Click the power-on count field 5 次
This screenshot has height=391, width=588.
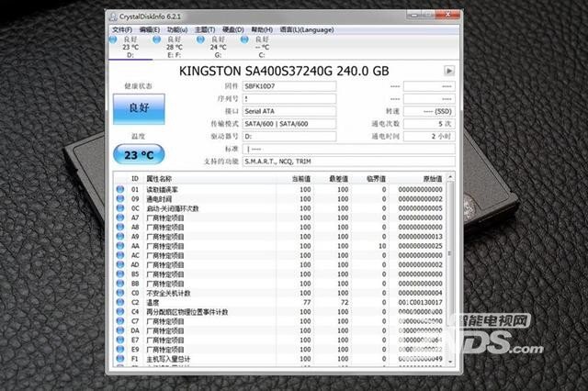[x=429, y=124]
